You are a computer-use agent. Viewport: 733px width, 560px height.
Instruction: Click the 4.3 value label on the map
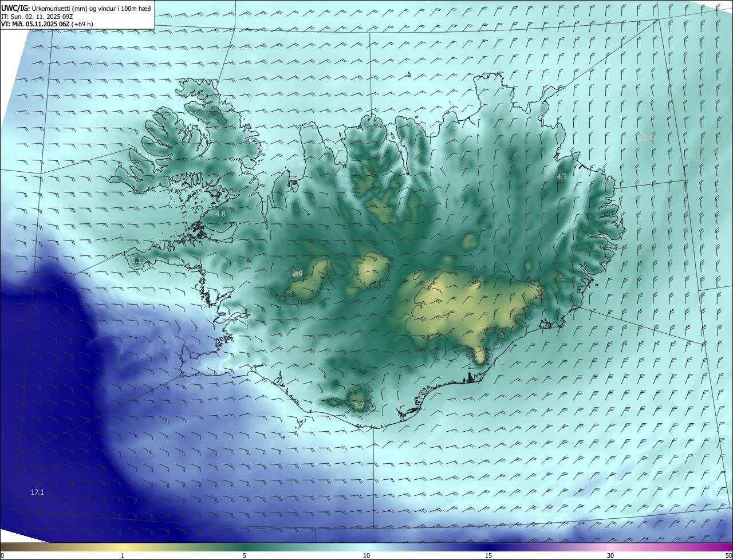tap(562, 177)
